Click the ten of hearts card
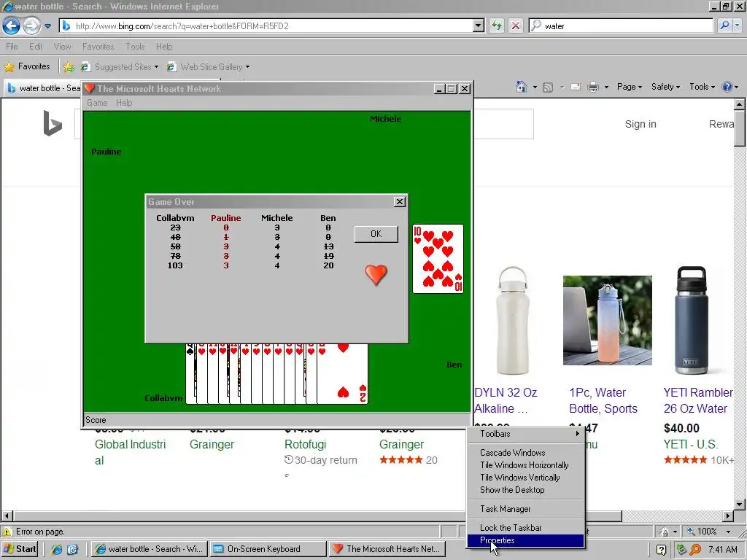The height and width of the screenshot is (560, 747). pyautogui.click(x=438, y=259)
